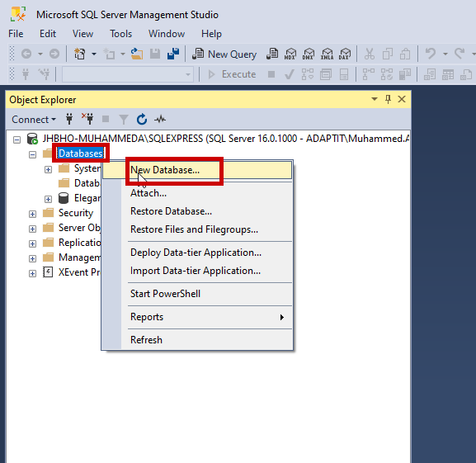Open the Connect dropdown in Object Explorer
This screenshot has width=476, height=463.
tap(34, 120)
